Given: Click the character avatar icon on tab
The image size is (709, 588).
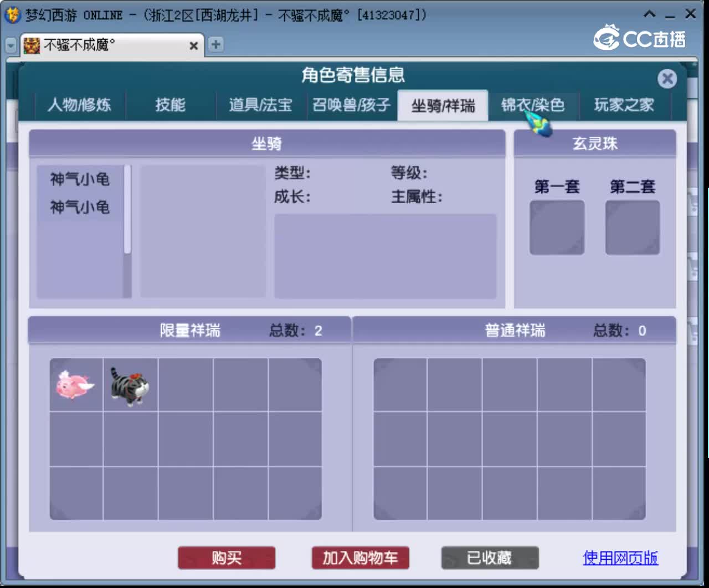Looking at the screenshot, I should pyautogui.click(x=32, y=45).
